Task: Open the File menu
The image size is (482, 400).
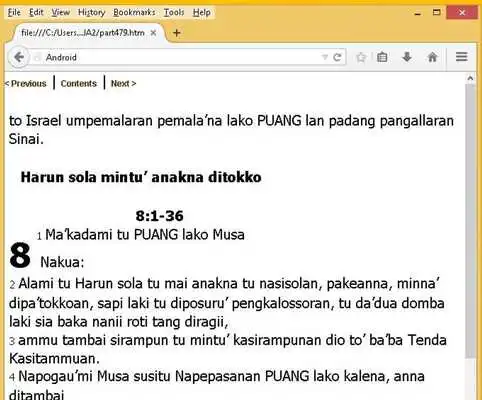Action: (x=14, y=12)
